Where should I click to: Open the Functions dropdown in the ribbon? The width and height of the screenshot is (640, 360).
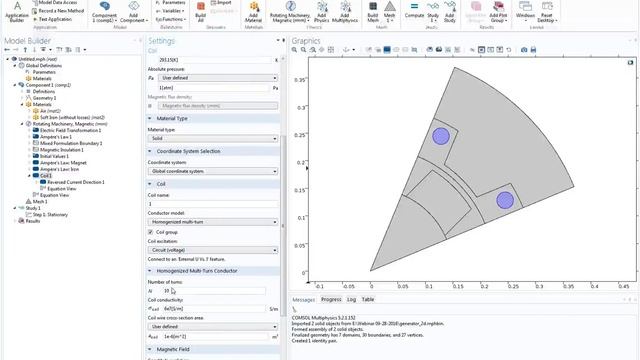171,19
